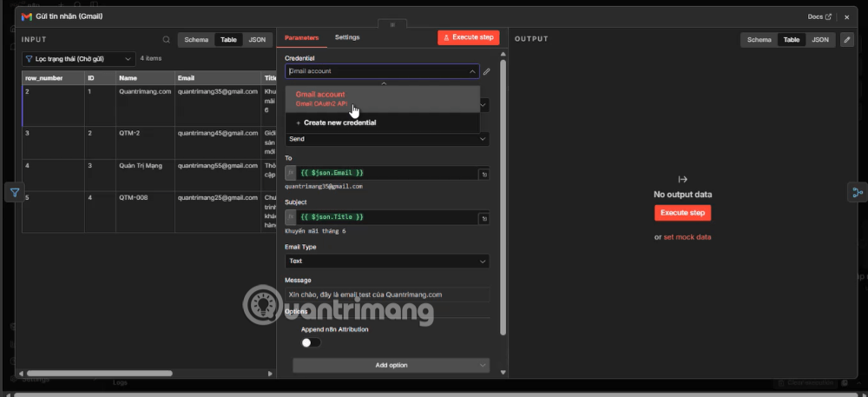Click the ID column header
The image size is (868, 397).
tap(100, 78)
